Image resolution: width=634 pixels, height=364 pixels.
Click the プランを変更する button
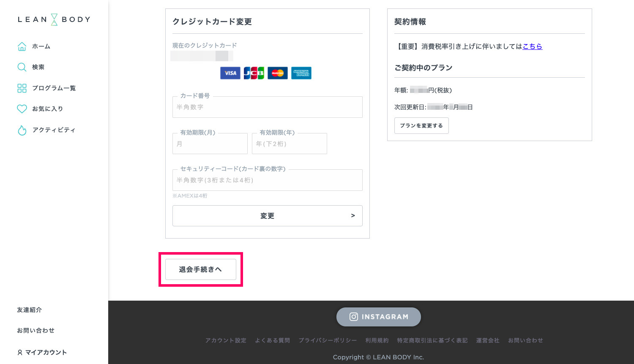pos(421,126)
